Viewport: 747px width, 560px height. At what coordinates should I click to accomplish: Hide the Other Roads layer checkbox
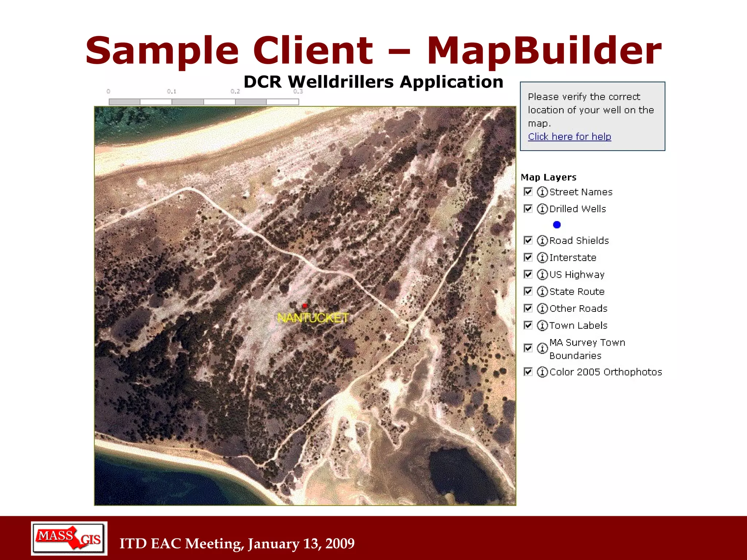(x=528, y=308)
